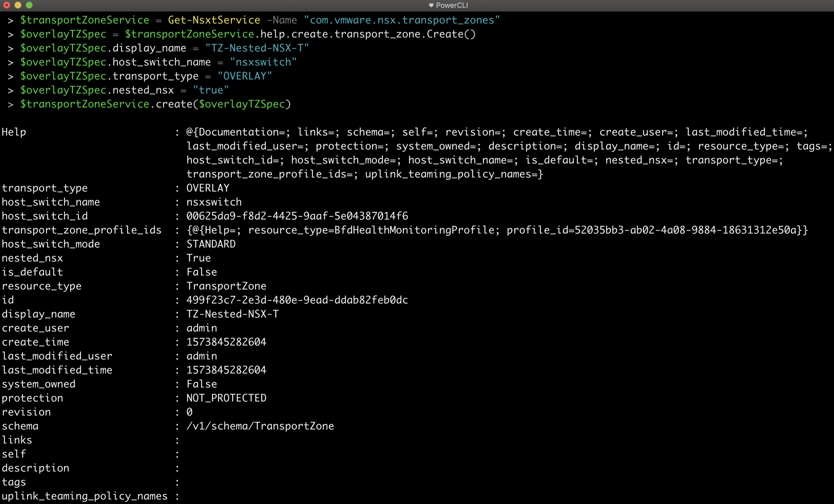Click the nested_nsx True value
Screen dimensions: 834x504
pos(198,258)
